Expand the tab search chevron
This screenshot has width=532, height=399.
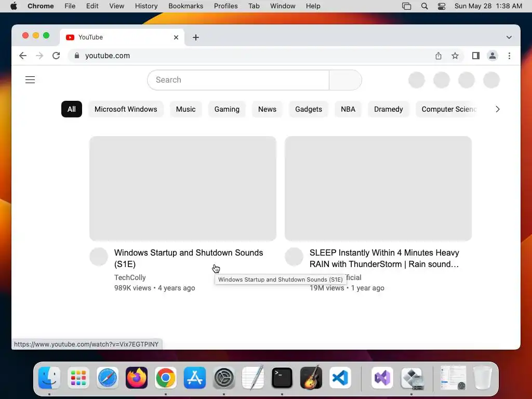click(509, 37)
